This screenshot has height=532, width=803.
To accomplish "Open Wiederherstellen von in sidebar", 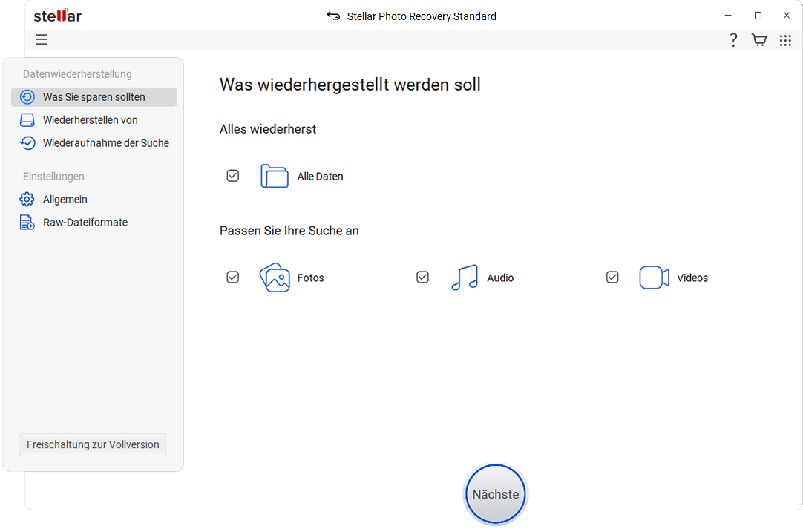I will tap(90, 120).
